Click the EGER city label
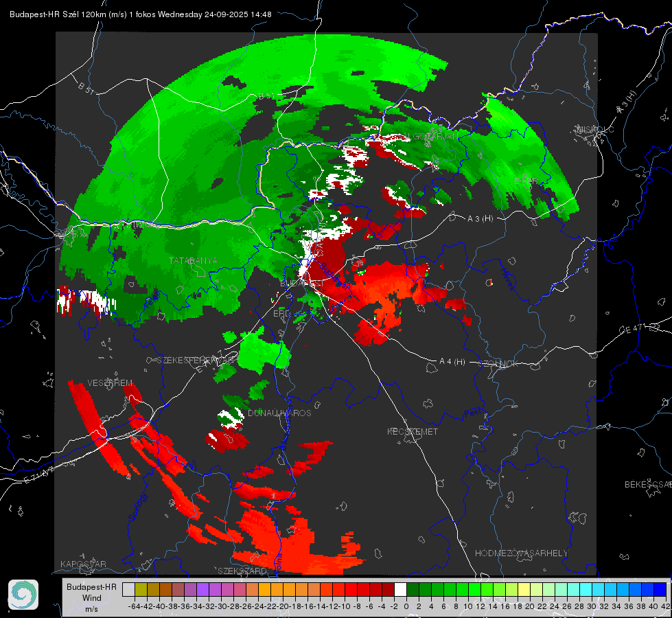This screenshot has width=672, height=618. pyautogui.click(x=526, y=181)
